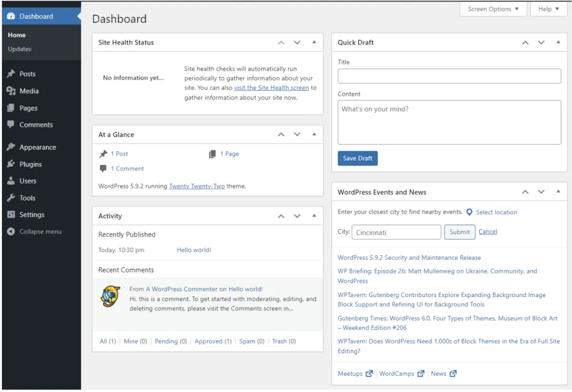Click the WordPress Commenter avatar
Image resolution: width=572 pixels, height=392 pixels.
point(111,296)
